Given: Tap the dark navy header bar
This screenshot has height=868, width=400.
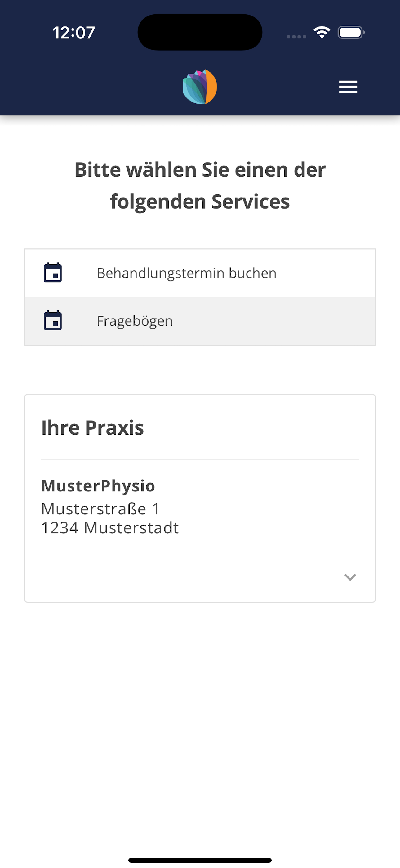Looking at the screenshot, I should pyautogui.click(x=101, y=87).
